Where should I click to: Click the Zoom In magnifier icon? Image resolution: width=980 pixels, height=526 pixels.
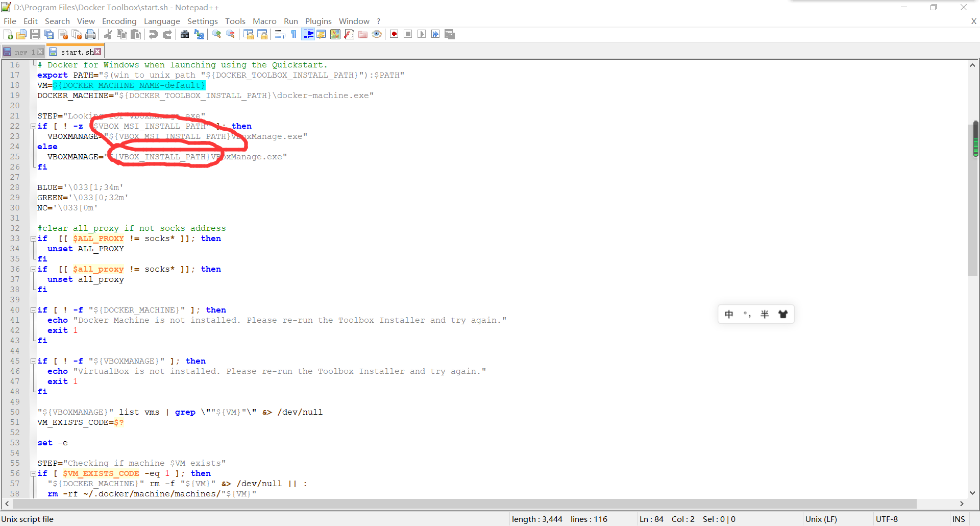pos(216,34)
